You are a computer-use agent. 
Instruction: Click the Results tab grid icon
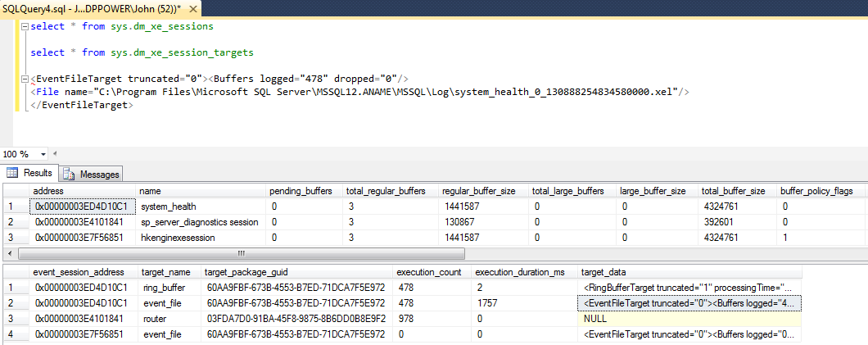12,173
